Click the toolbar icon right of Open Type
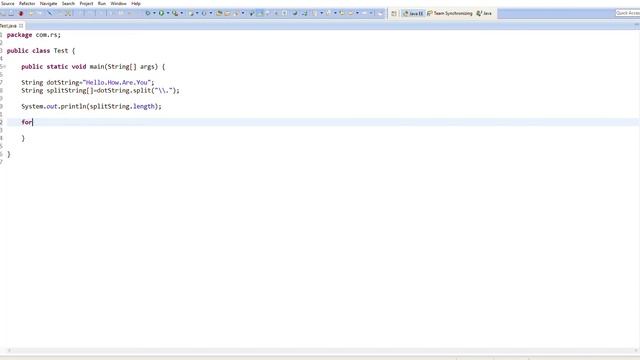Screen dimensions: 640x360 click(x=228, y=13)
